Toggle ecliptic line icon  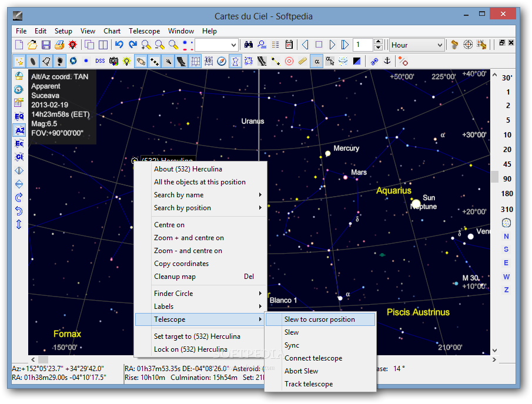tap(276, 61)
